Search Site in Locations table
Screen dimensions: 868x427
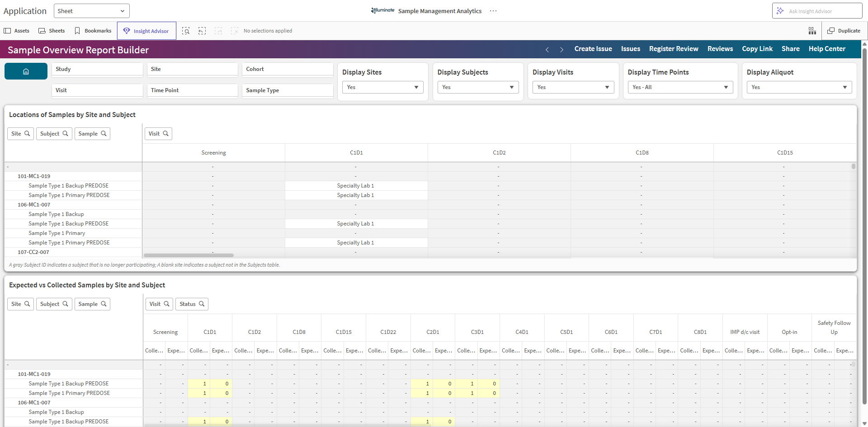point(21,134)
